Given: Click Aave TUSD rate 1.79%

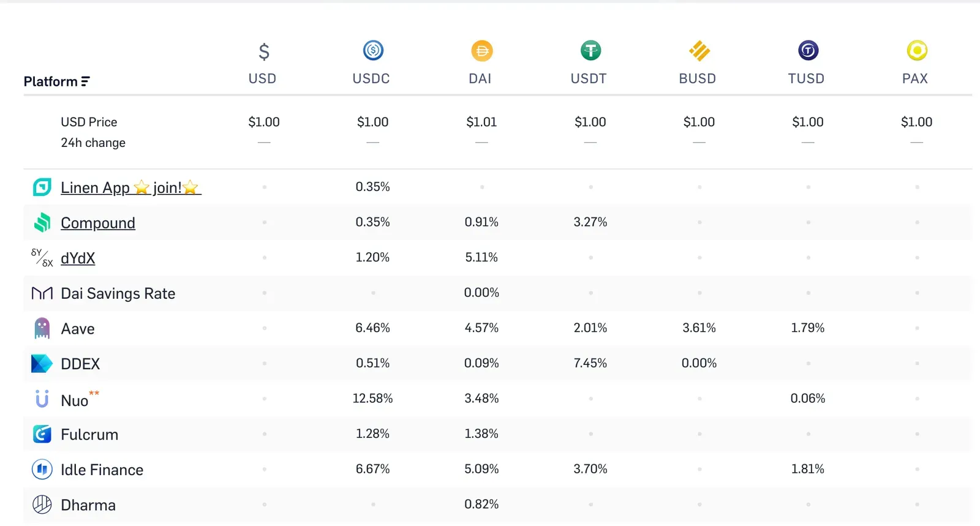Looking at the screenshot, I should 808,328.
